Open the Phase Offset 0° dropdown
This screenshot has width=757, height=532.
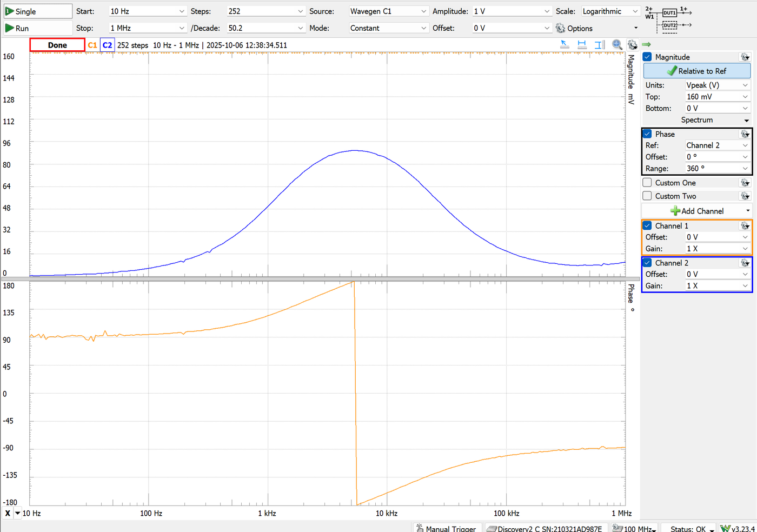(x=717, y=157)
